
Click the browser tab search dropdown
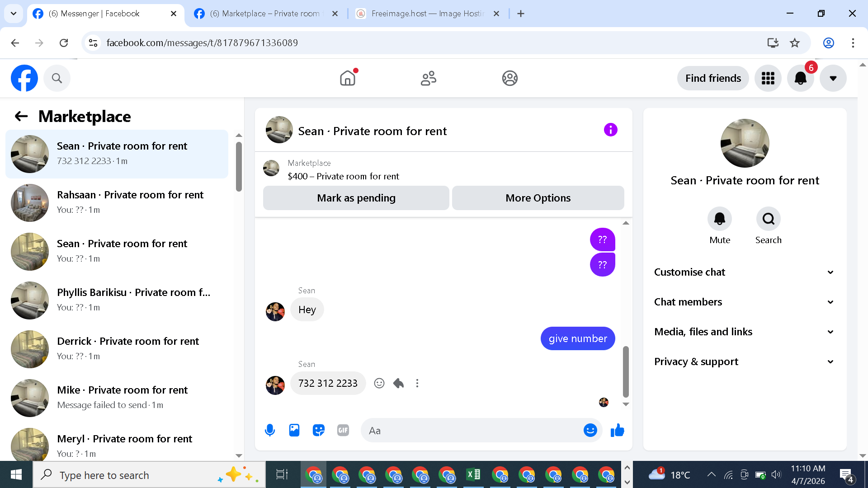pos(14,14)
